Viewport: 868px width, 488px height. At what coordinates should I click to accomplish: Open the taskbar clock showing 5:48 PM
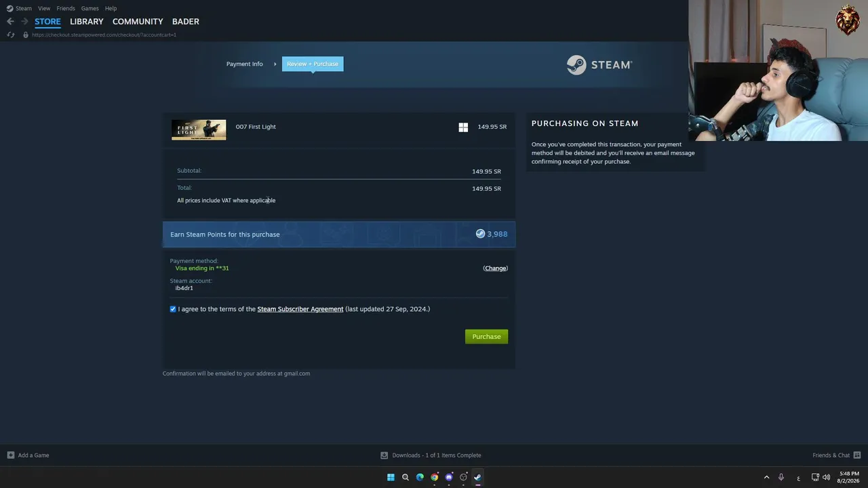(849, 477)
